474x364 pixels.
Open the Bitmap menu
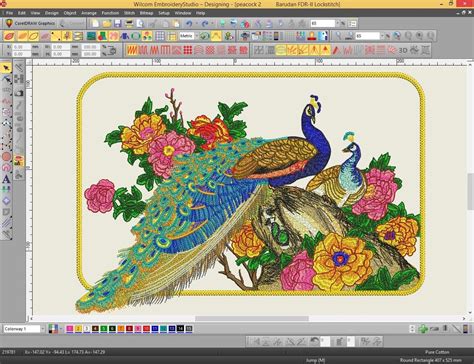pyautogui.click(x=146, y=13)
